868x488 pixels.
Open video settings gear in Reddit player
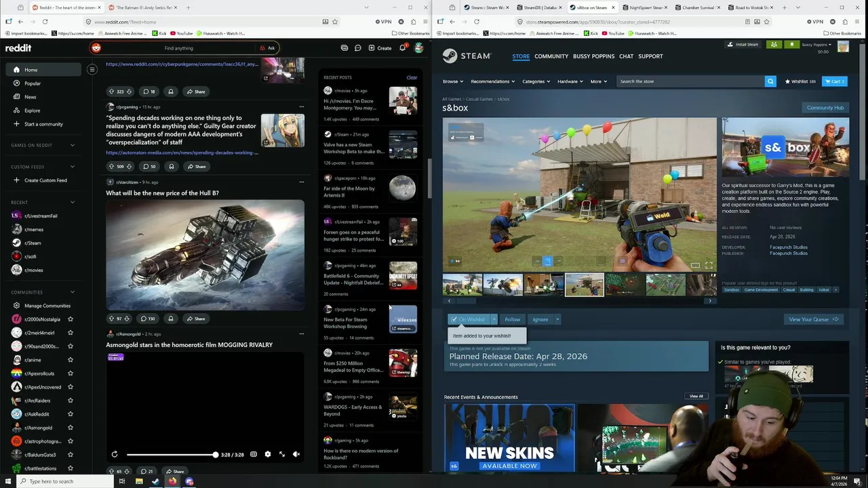tap(268, 454)
